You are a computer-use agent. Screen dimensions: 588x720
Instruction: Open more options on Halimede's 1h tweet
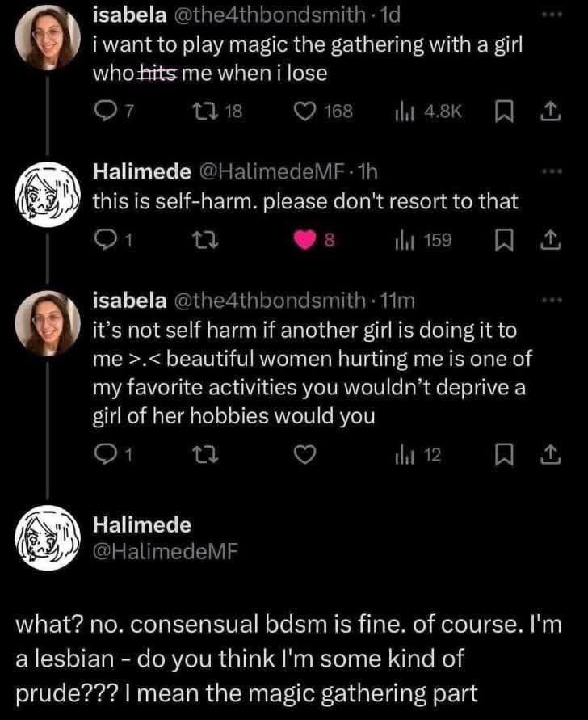tap(550, 172)
